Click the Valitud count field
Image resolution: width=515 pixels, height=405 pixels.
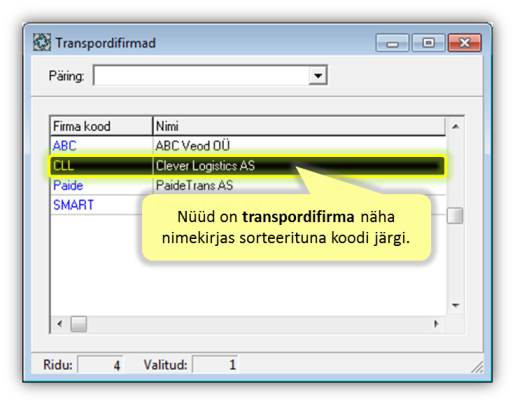click(215, 365)
